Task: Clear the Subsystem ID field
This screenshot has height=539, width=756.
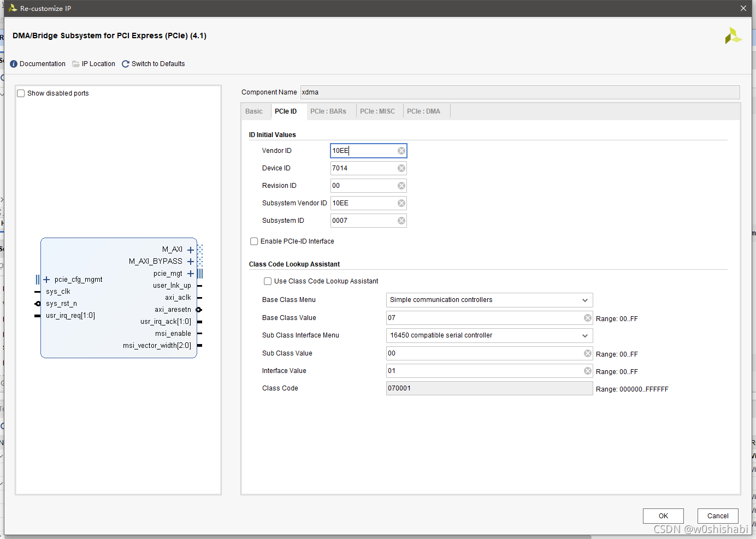Action: coord(401,221)
